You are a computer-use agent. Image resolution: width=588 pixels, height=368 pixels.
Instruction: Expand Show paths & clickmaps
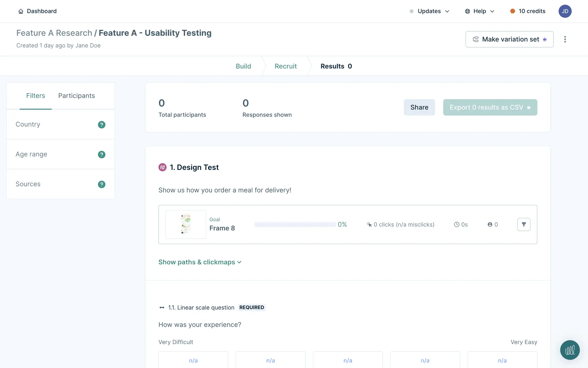pyautogui.click(x=200, y=262)
